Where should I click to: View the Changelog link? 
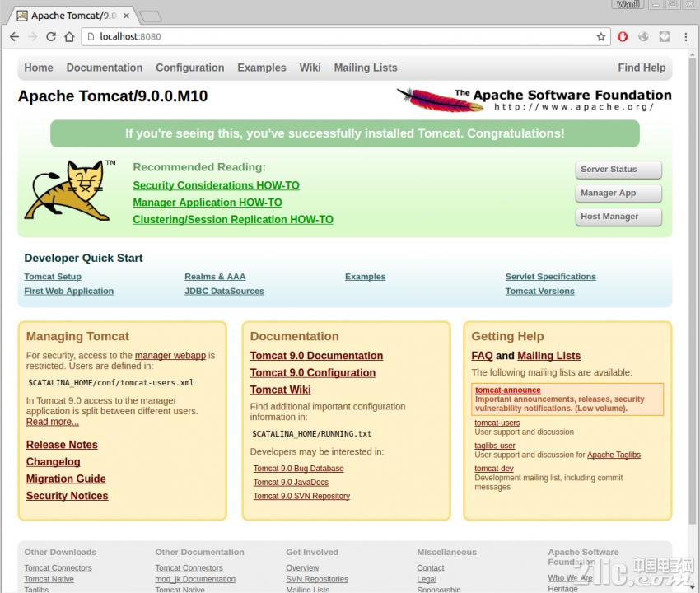54,462
